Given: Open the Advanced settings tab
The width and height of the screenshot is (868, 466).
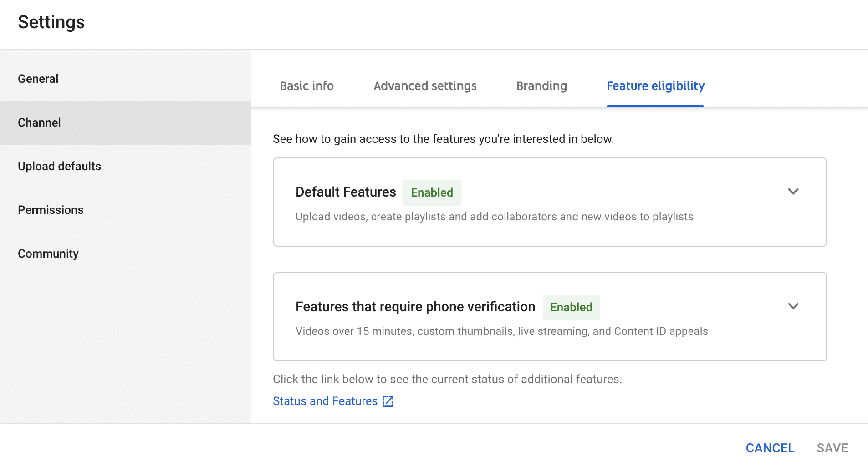Looking at the screenshot, I should (424, 86).
